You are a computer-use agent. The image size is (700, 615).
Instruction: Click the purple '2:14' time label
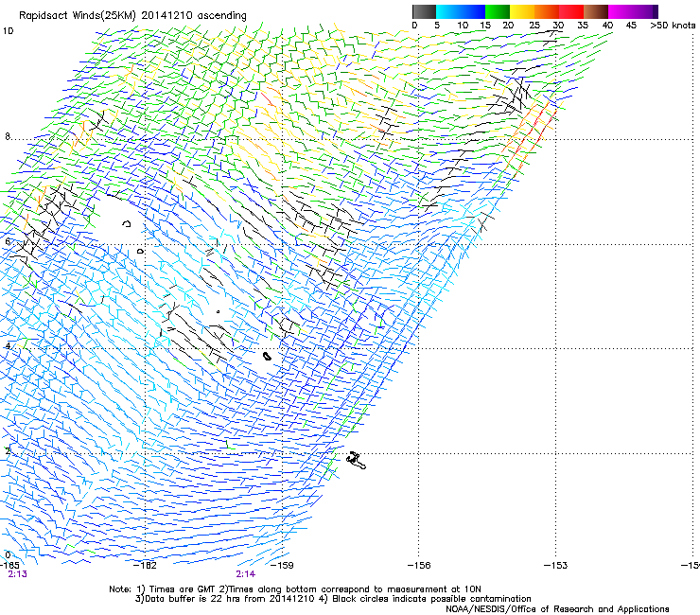point(246,574)
